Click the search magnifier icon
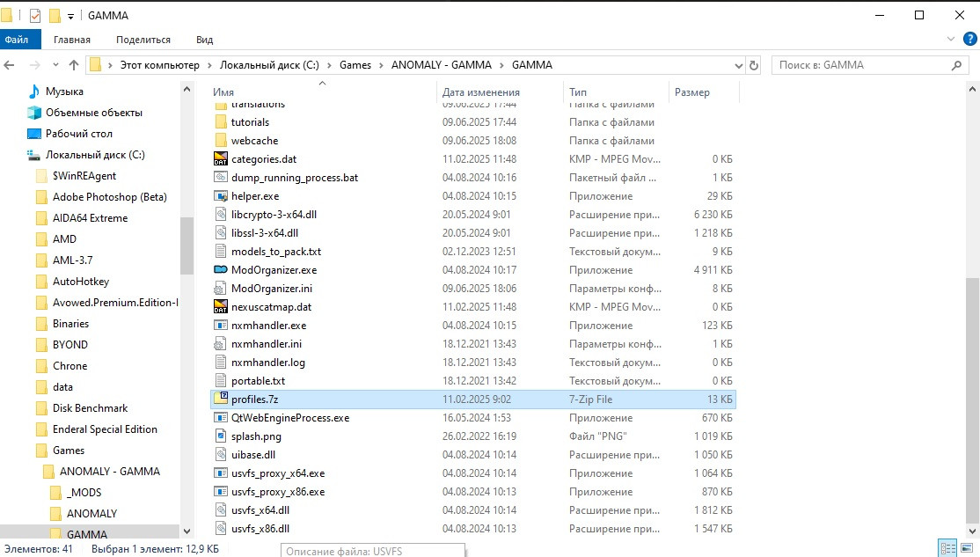 coord(956,65)
